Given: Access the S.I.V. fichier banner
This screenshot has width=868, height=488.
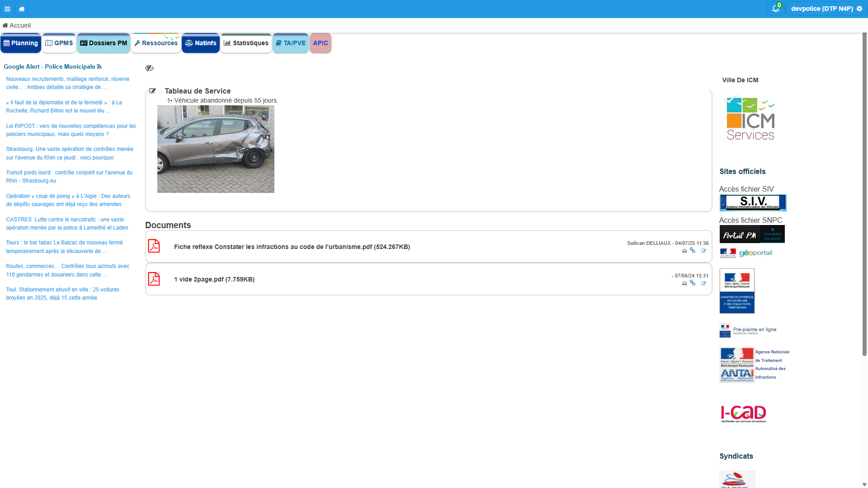Looking at the screenshot, I should [753, 202].
